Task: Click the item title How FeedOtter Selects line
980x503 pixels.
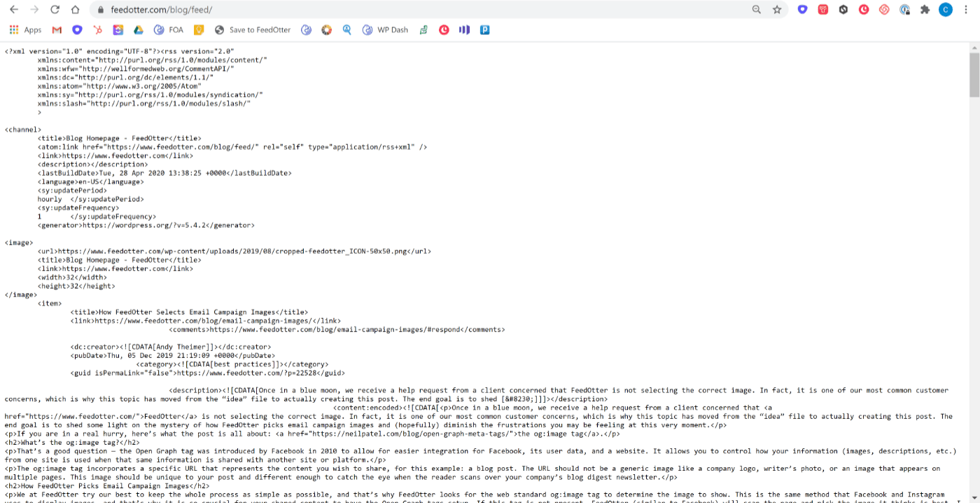Action: (x=189, y=312)
